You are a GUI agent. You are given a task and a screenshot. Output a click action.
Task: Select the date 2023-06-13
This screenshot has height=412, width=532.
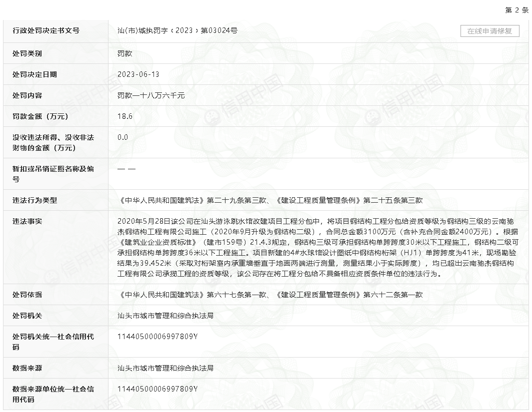138,74
